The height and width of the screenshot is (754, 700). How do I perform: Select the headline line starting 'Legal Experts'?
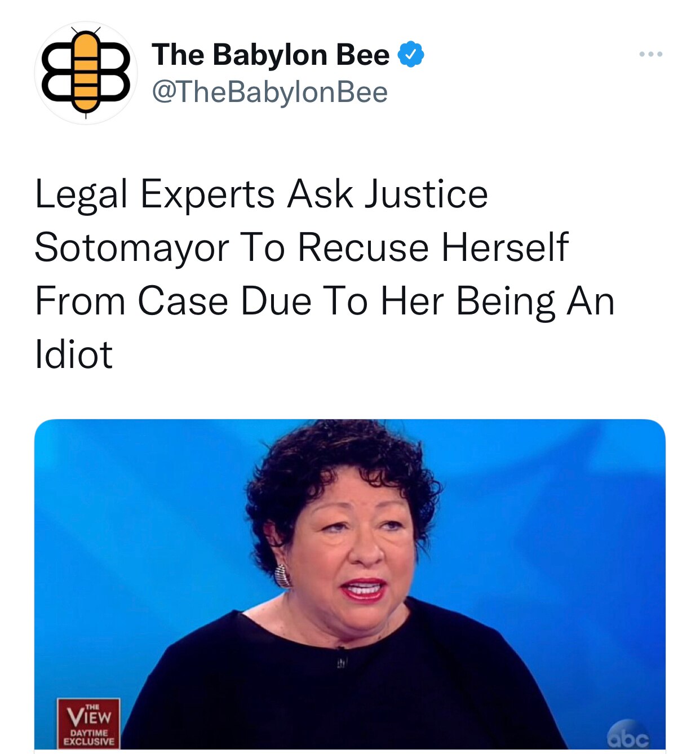pyautogui.click(x=261, y=194)
